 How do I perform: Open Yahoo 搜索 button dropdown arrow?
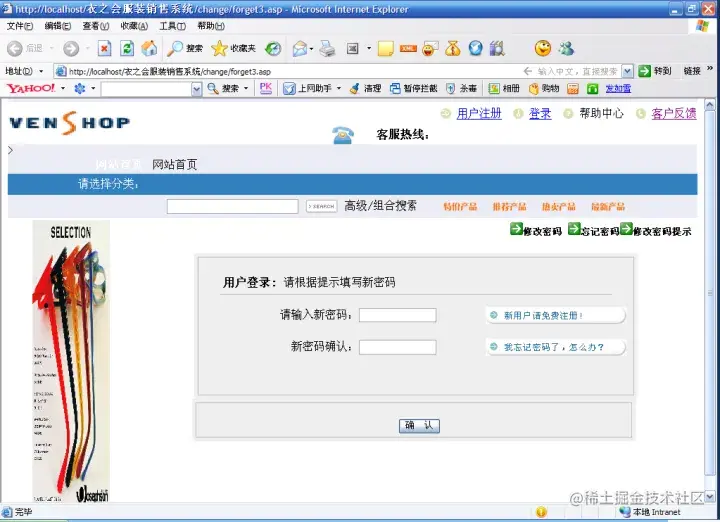click(246, 88)
